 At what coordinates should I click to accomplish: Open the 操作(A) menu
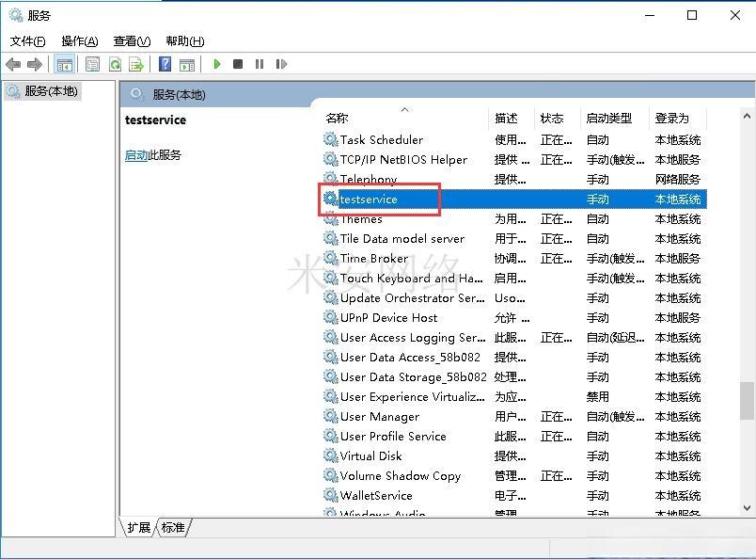click(80, 41)
